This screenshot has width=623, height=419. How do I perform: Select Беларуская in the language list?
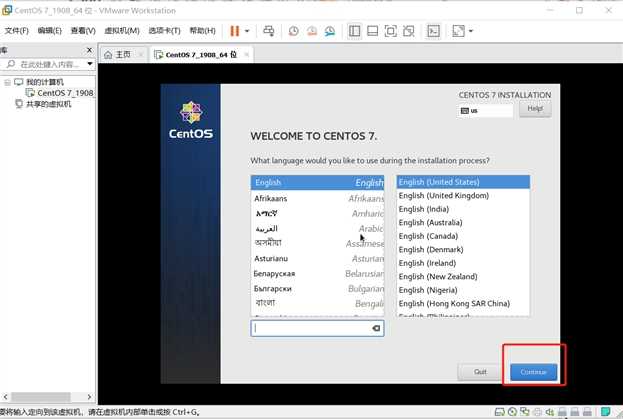(x=317, y=274)
